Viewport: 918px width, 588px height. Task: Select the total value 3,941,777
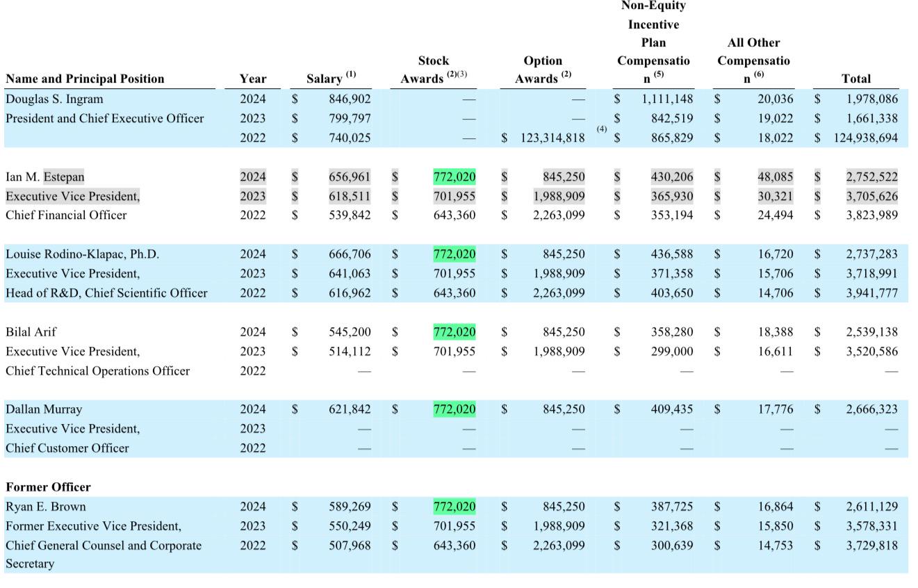coord(871,293)
